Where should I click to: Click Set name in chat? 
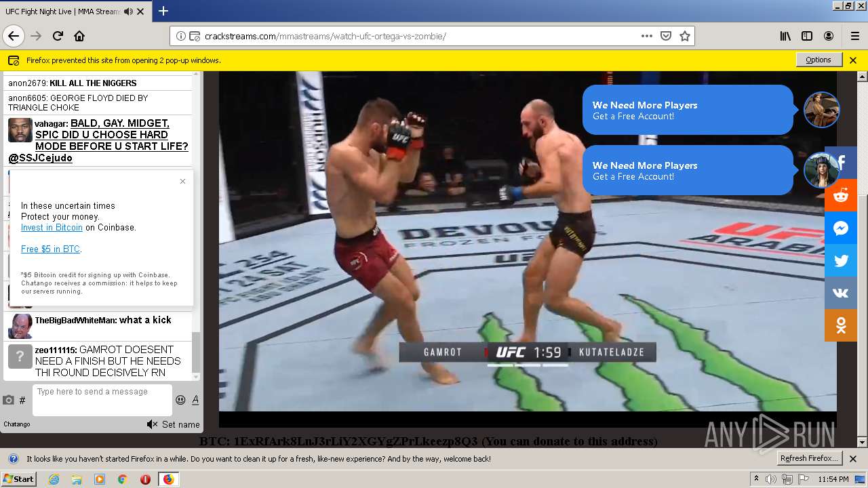[x=181, y=424]
